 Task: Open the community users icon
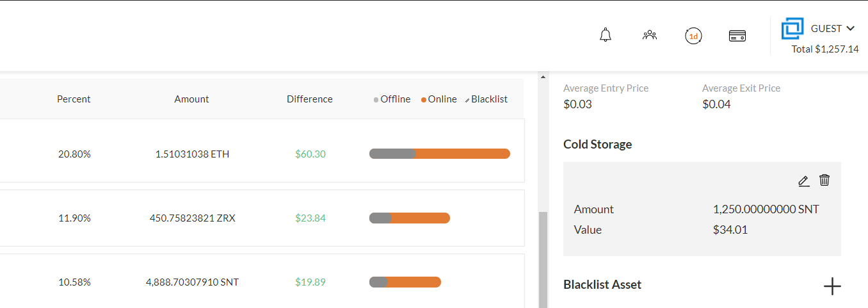[x=650, y=35]
